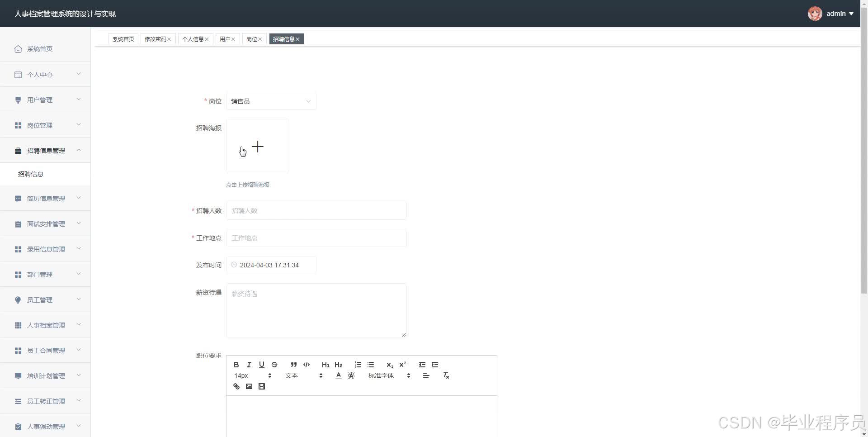Select 招聘信息 submenu item in sidebar

(x=45, y=174)
